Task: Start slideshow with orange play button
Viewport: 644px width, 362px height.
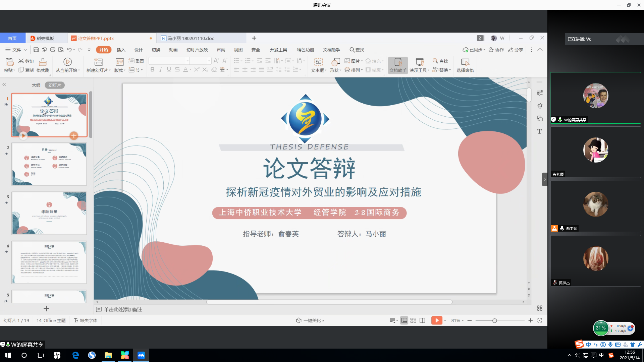Action: tap(436, 320)
